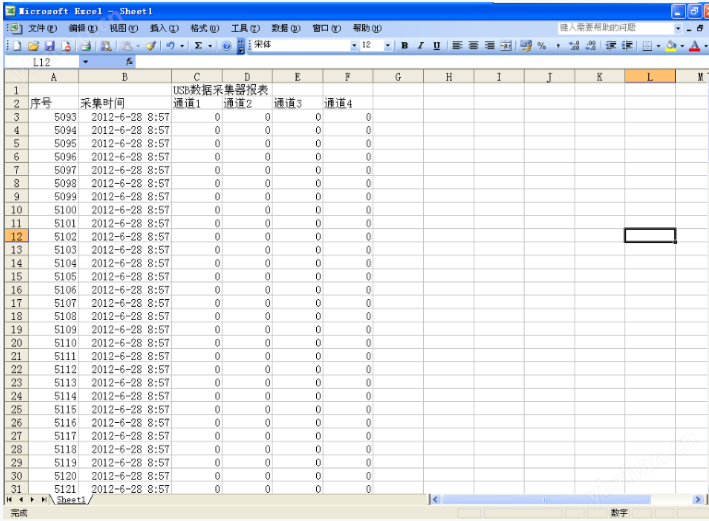Click toolbar options chevron button
The width and height of the screenshot is (709, 521).
click(x=241, y=46)
